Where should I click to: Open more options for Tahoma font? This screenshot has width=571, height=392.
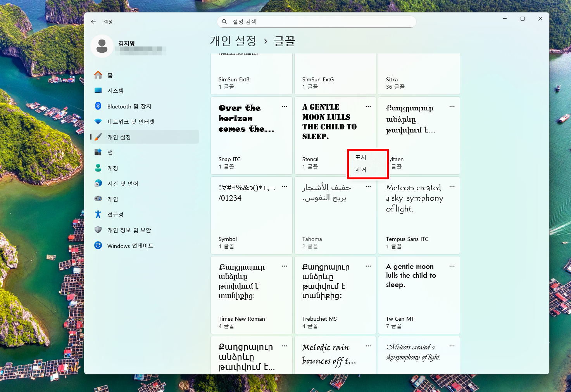tap(368, 186)
